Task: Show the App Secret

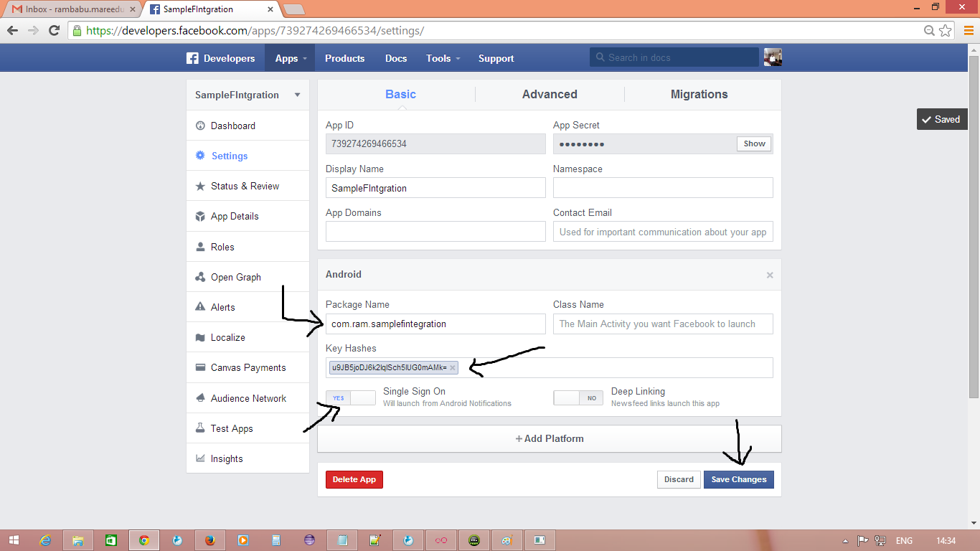Action: tap(754, 143)
